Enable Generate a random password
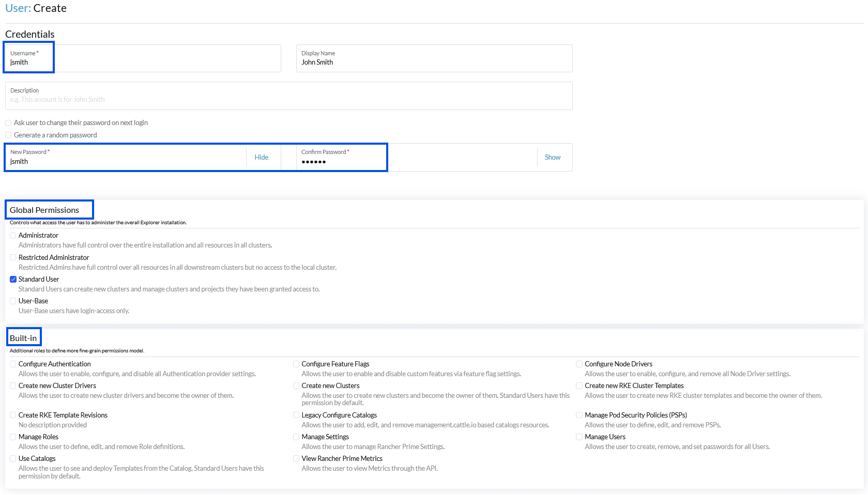 point(8,135)
